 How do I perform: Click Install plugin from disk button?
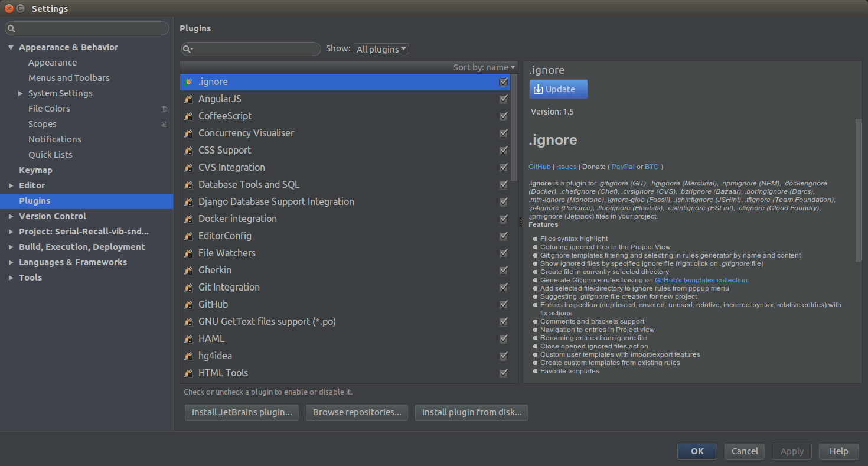click(472, 412)
